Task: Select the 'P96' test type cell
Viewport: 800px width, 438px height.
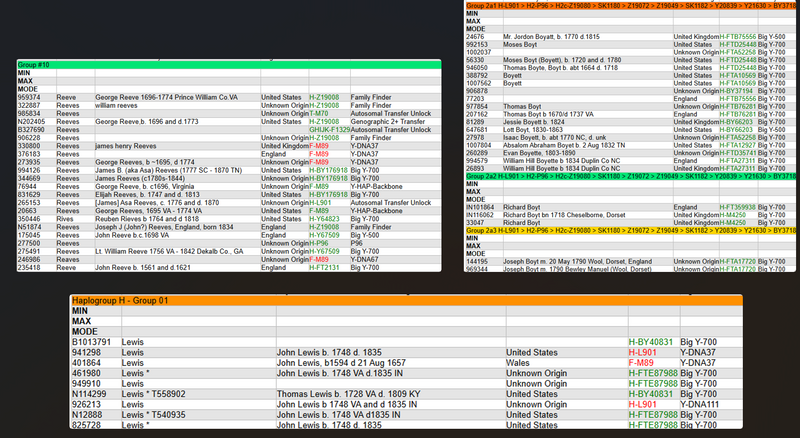Action: coord(356,243)
